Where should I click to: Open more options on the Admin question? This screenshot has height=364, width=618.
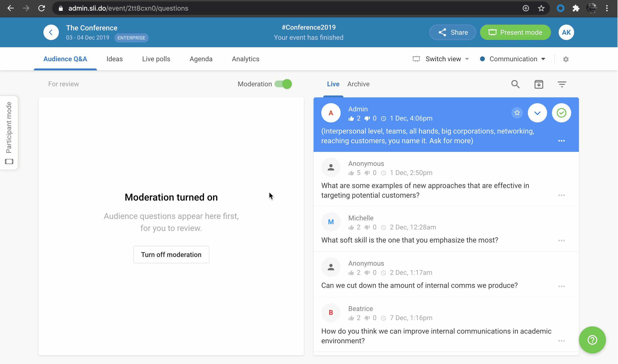(561, 141)
